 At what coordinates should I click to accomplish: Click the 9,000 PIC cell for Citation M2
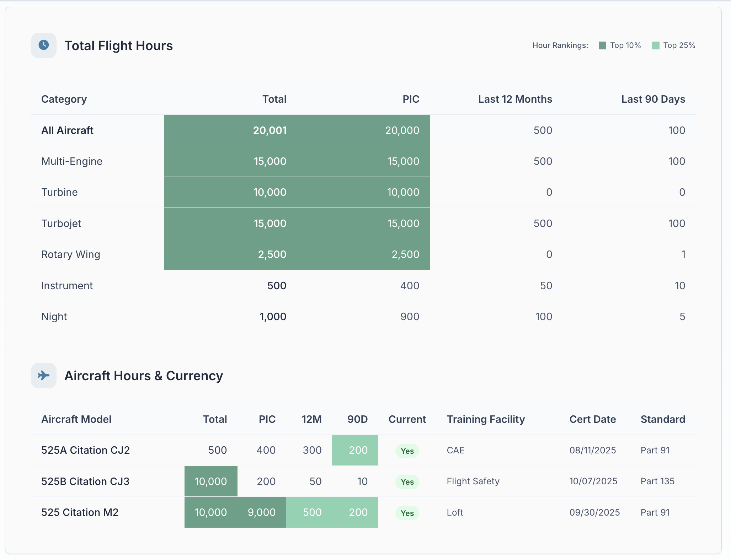[262, 512]
